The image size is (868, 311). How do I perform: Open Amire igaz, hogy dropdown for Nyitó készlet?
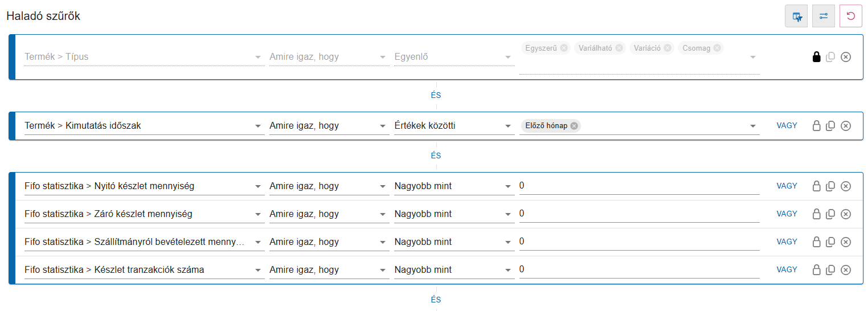pos(383,186)
